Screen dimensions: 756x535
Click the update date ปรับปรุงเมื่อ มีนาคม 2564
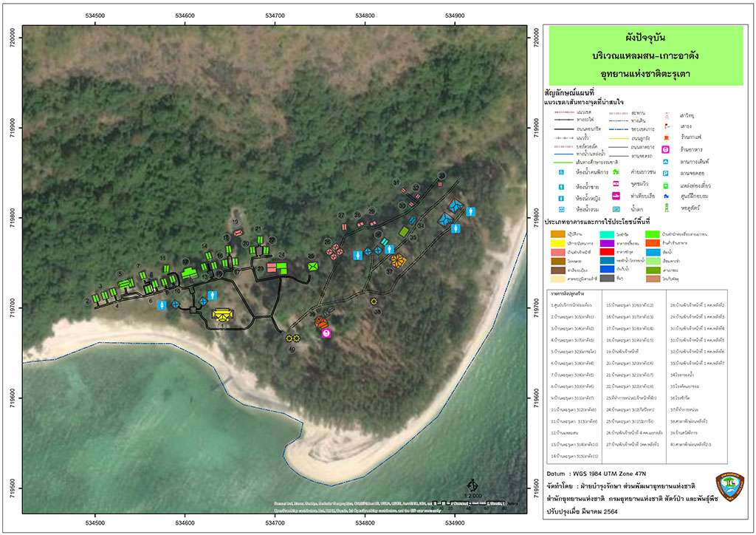point(582,511)
